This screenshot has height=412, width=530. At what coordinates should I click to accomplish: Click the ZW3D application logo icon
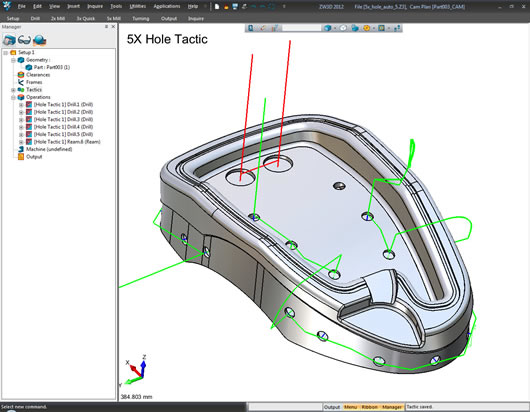tap(7, 6)
